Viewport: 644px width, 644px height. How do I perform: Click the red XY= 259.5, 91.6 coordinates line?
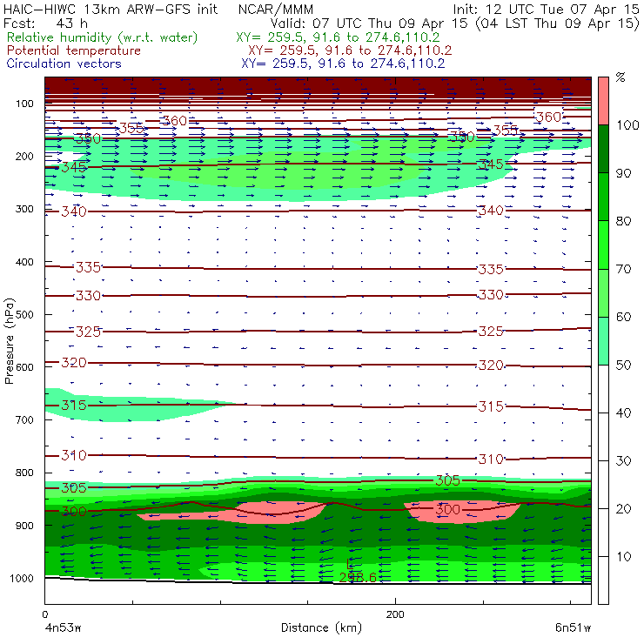point(350,50)
